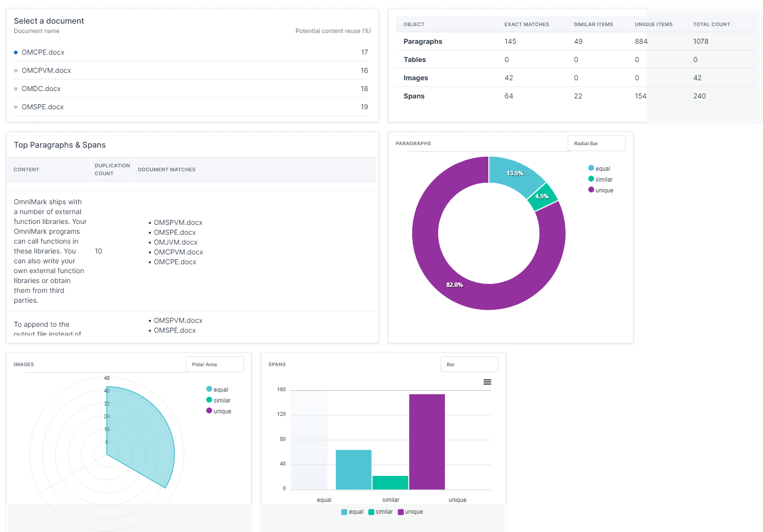Open the Spans chart options menu
The image size is (763, 532).
tap(487, 382)
